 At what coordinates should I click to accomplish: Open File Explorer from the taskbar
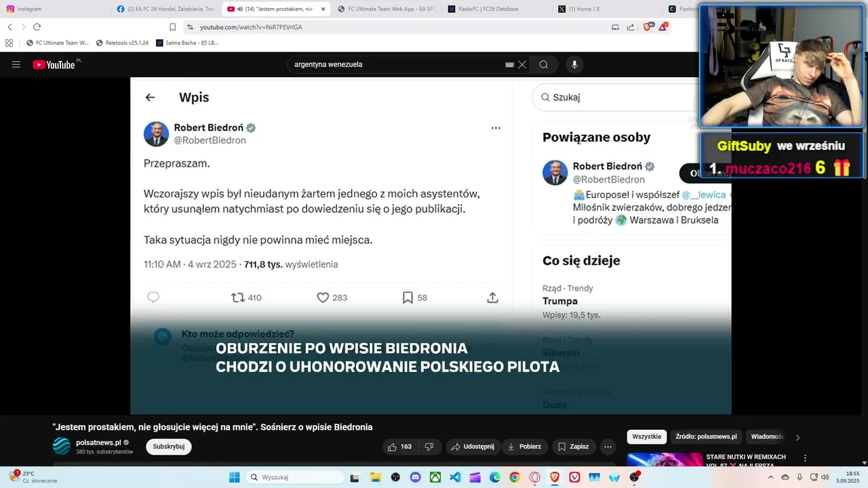tap(375, 477)
